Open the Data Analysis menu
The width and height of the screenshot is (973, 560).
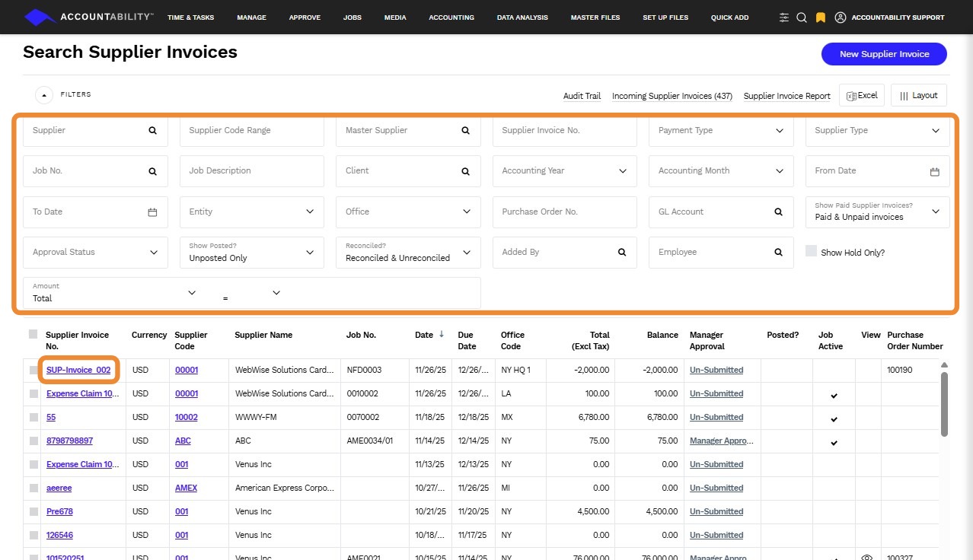point(522,17)
